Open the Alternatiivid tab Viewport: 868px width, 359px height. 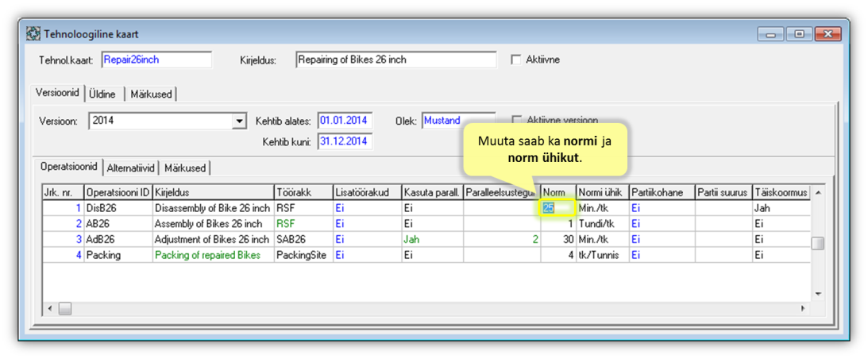click(132, 168)
